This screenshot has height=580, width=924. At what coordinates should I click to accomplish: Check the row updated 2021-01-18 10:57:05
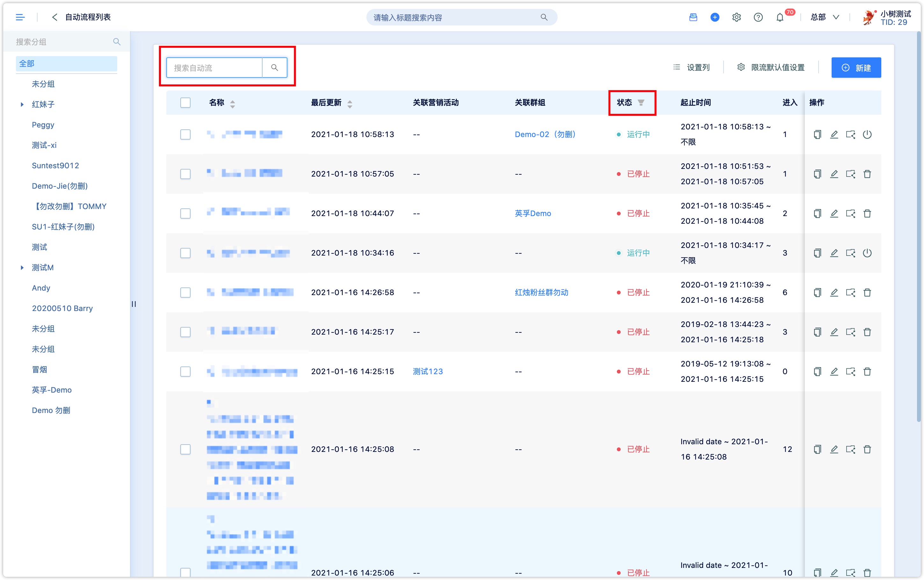[185, 174]
